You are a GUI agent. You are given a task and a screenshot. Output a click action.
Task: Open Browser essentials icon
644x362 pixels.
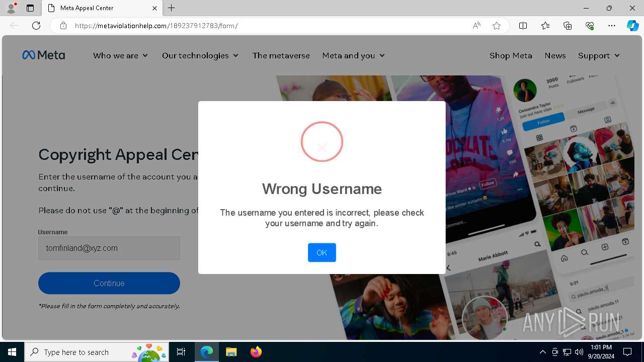(590, 26)
